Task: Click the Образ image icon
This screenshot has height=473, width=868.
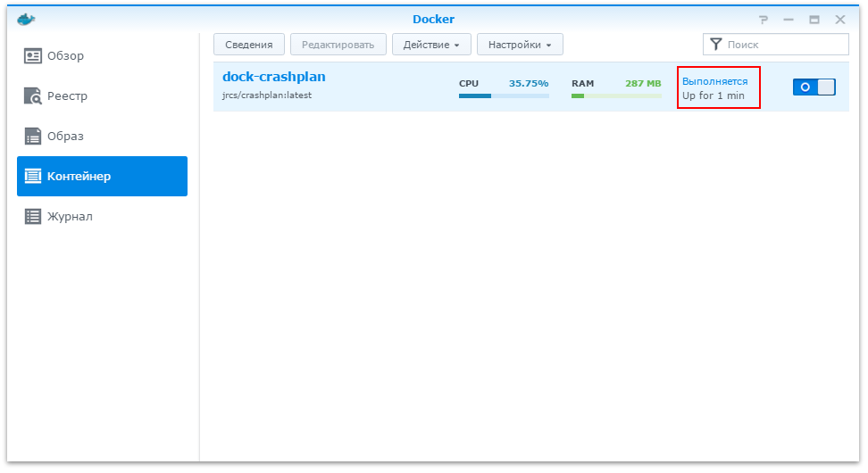Action: (33, 136)
